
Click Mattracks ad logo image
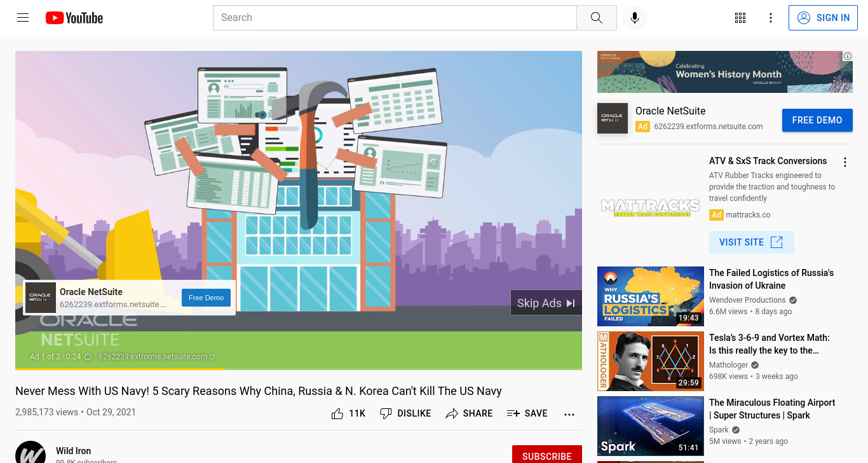click(x=651, y=207)
